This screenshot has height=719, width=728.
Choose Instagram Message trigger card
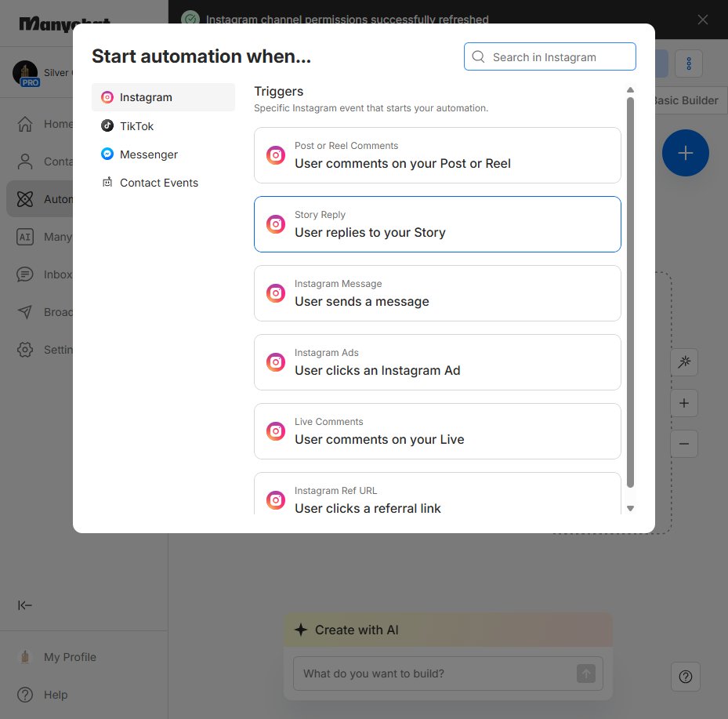(437, 293)
